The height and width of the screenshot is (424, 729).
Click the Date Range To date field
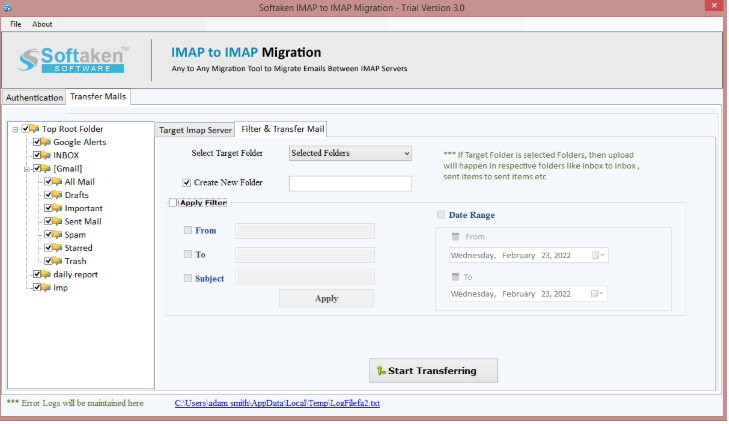(528, 294)
